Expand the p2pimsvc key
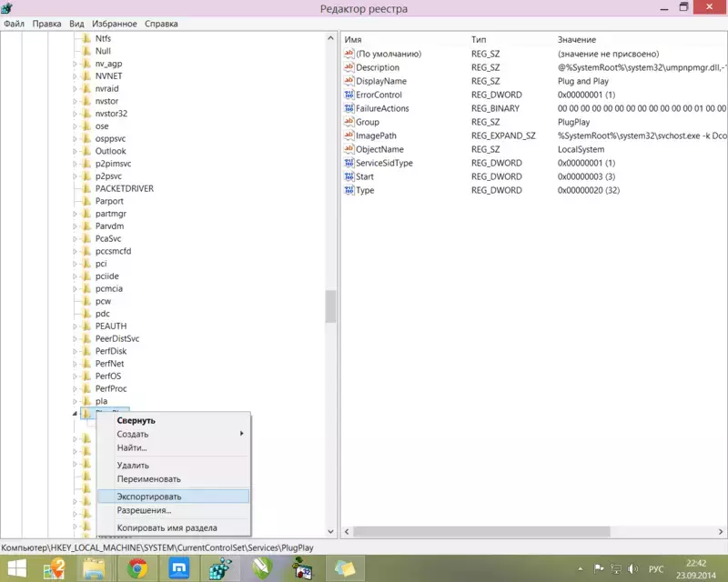The height and width of the screenshot is (582, 728). pos(75,164)
